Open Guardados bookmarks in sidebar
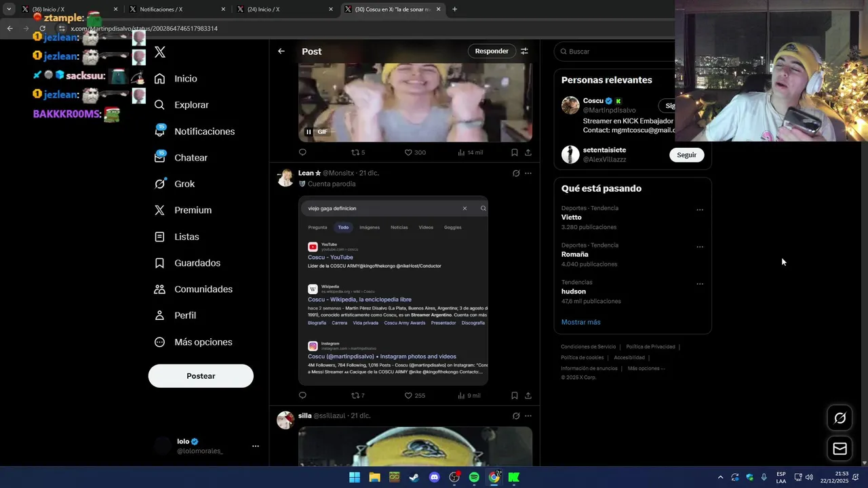Screen dimensions: 868x488 tap(187, 263)
